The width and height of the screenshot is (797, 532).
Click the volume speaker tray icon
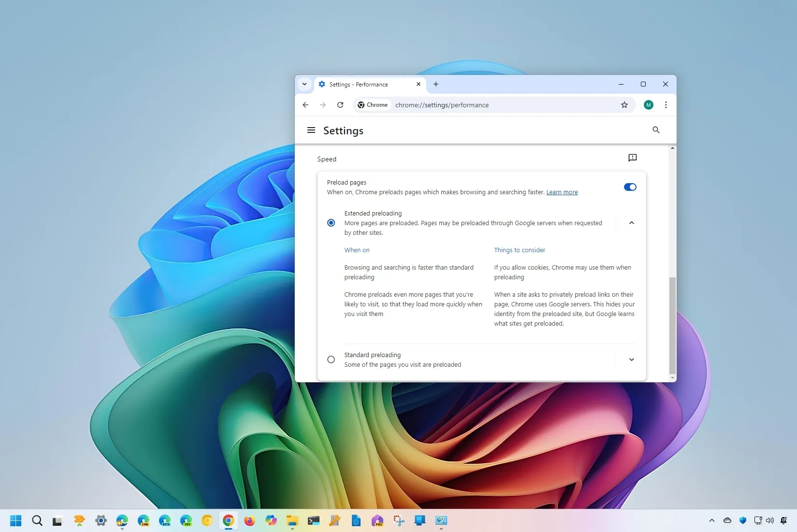point(770,520)
